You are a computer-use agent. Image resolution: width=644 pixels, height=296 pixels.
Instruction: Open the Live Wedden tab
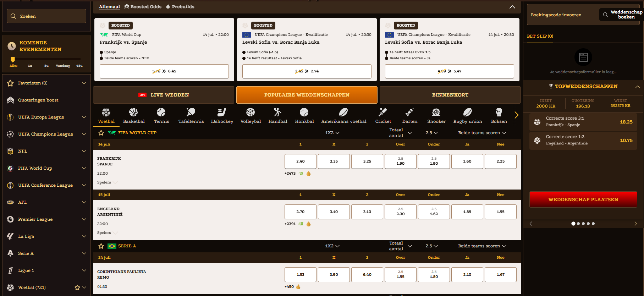pyautogui.click(x=164, y=95)
